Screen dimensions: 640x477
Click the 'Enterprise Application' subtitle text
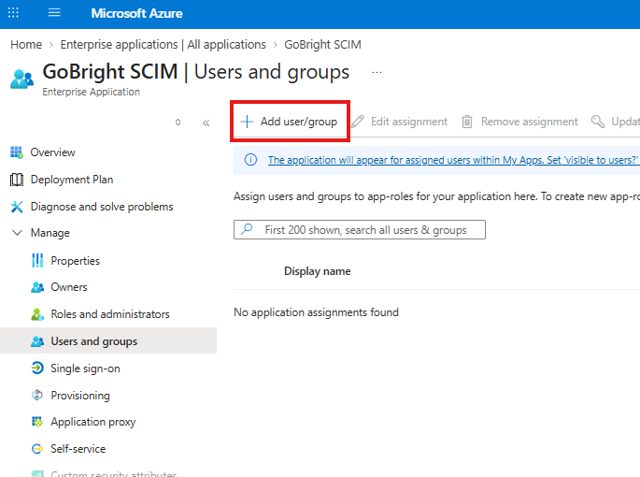91,92
